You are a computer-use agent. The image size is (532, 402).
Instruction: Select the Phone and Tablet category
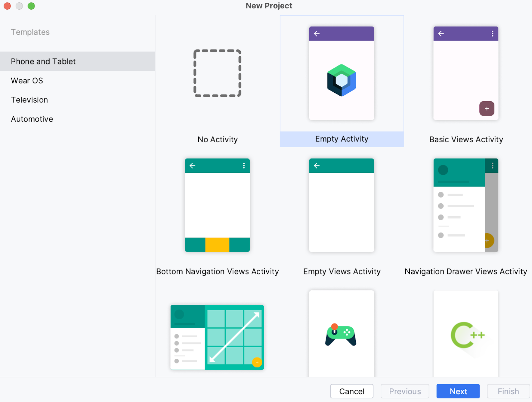[43, 61]
